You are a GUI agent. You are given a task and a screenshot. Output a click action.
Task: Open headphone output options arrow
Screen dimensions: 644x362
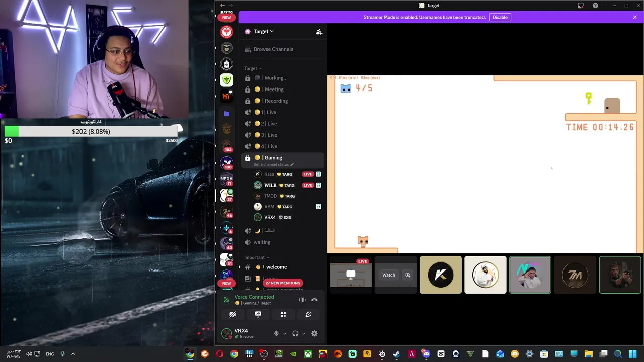[303, 333]
